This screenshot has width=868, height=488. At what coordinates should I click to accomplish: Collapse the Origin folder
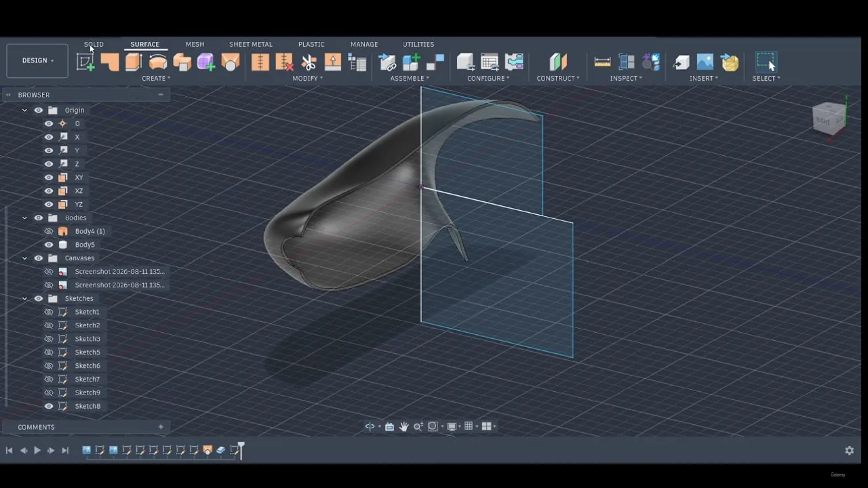25,110
